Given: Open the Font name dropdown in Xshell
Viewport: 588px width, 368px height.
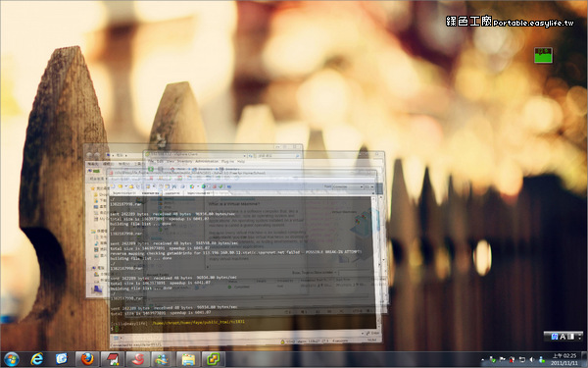Looking at the screenshot, I should (348, 186).
